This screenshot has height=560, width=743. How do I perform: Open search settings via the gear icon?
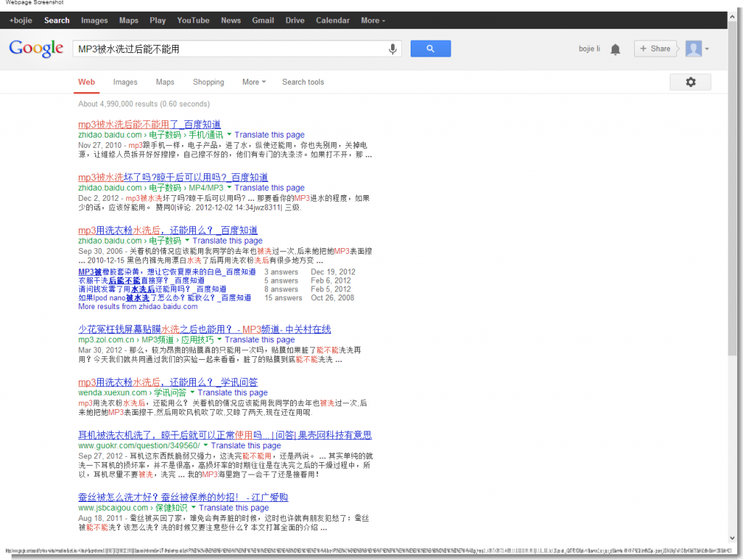click(690, 82)
